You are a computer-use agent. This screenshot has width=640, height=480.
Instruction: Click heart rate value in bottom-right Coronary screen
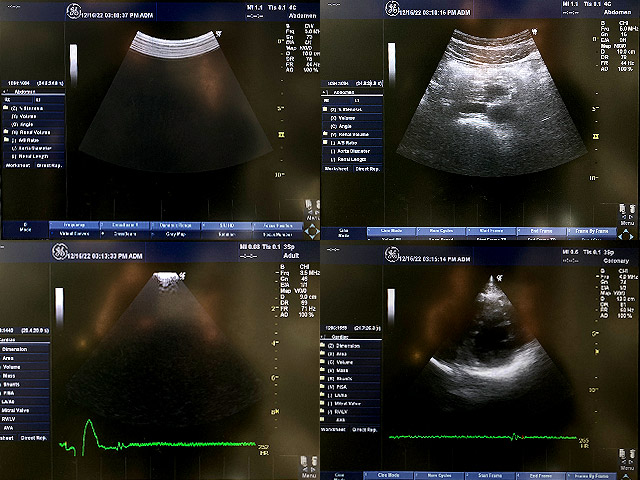coord(584,441)
